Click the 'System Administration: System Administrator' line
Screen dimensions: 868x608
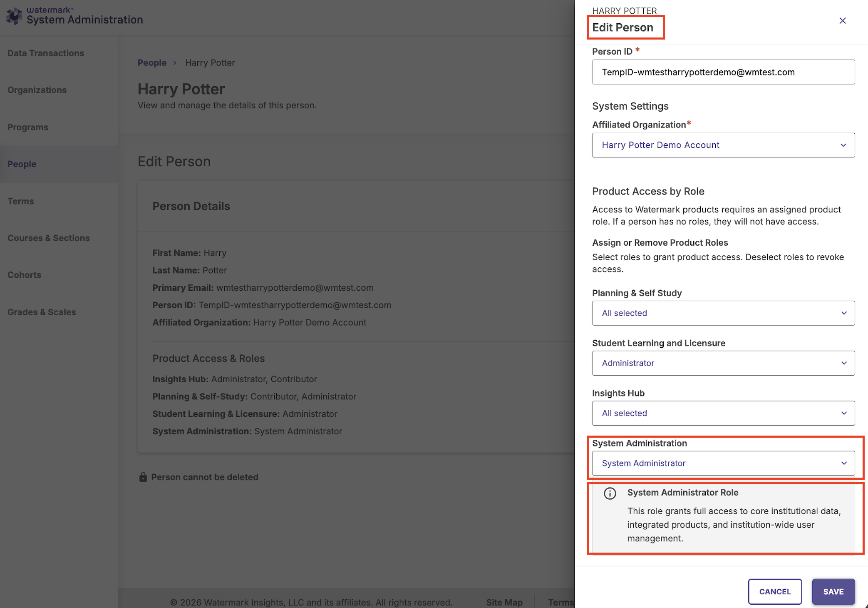pyautogui.click(x=247, y=431)
